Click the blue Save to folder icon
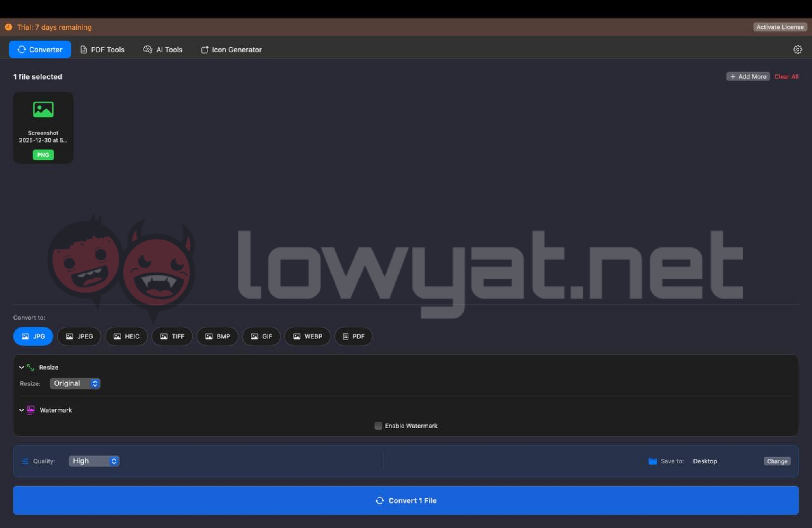This screenshot has height=528, width=812. tap(652, 461)
